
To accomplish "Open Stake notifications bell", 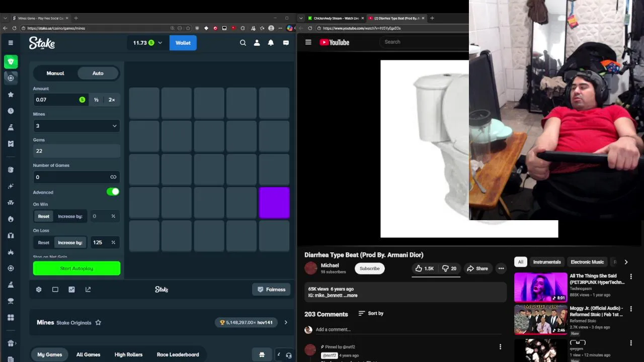I will [271, 43].
